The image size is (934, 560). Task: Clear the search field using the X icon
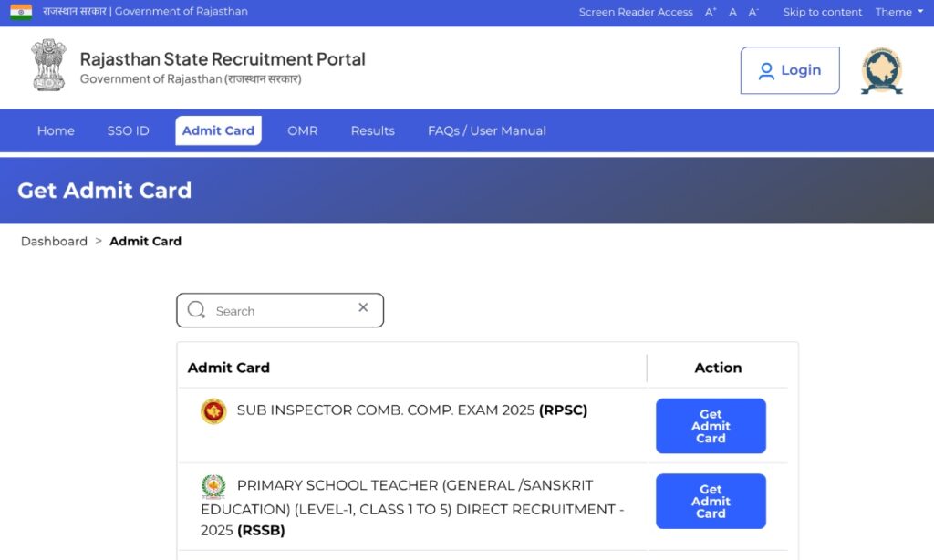(363, 307)
